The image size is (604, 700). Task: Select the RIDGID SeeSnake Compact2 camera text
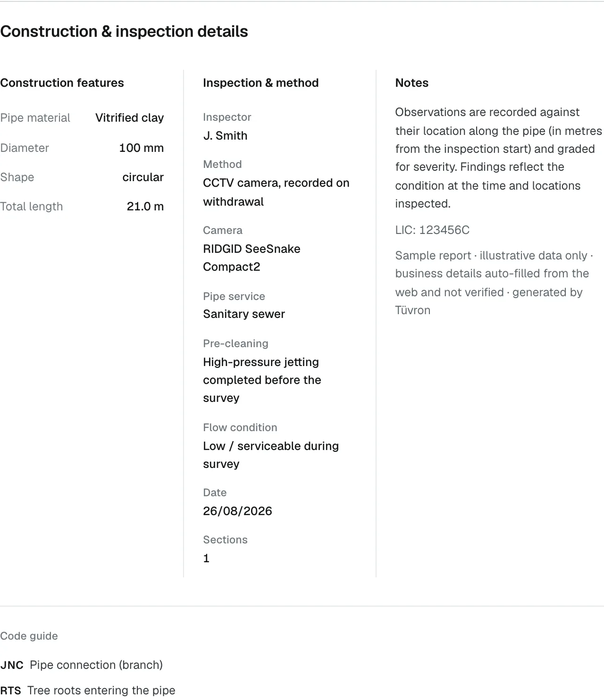(252, 258)
